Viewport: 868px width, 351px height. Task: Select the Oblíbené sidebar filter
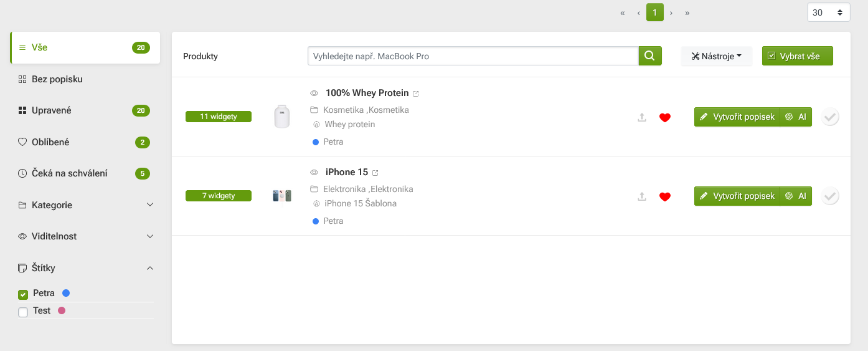click(x=50, y=142)
